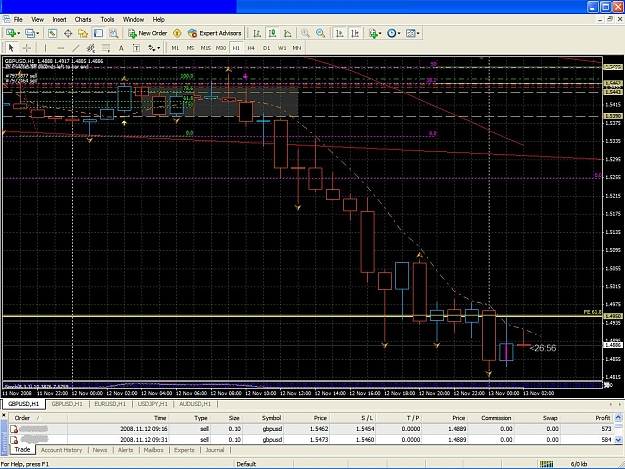625x469 pixels.
Task: Switch to M30 timeframe
Action: [x=221, y=48]
